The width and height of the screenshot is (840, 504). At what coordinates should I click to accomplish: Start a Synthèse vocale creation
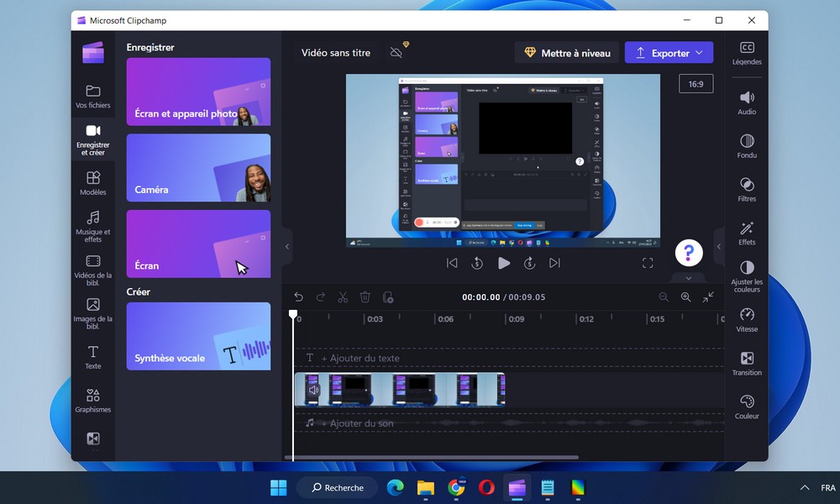pos(198,336)
